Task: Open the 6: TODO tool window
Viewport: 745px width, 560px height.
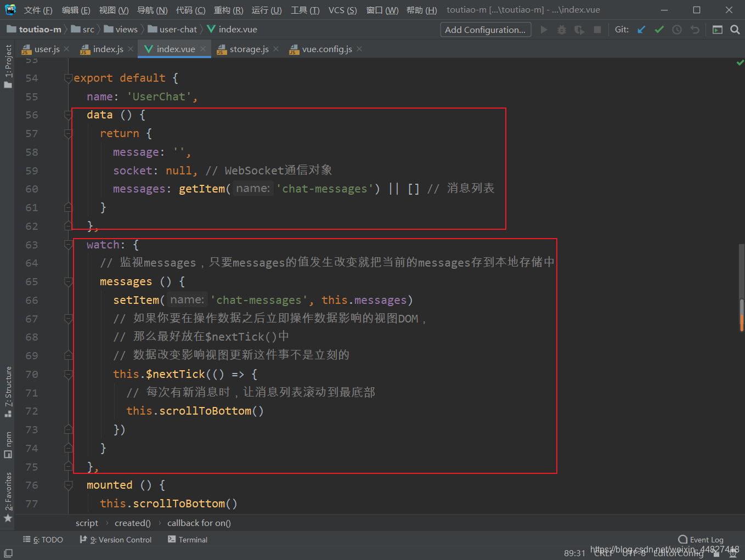Action: tap(43, 540)
